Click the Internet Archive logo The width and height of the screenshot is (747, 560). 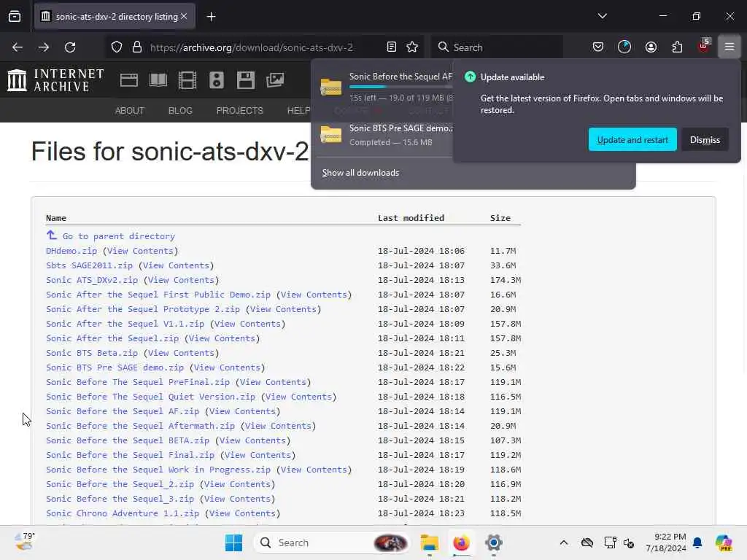coord(55,80)
